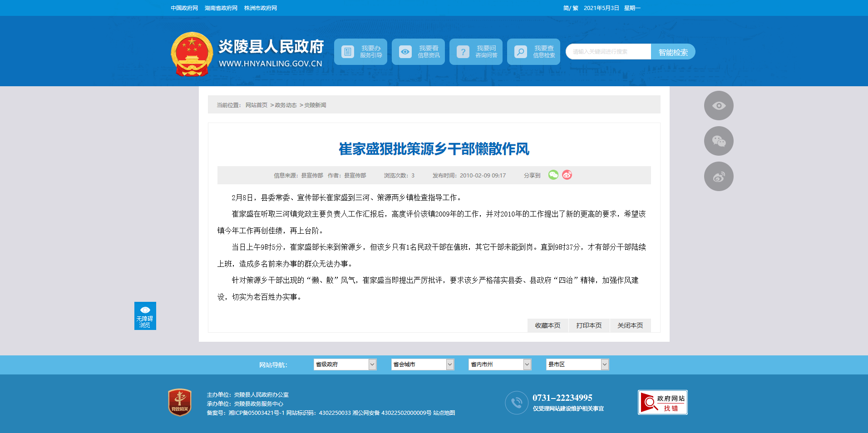
Task: Click the red Weibo share icon
Action: [567, 175]
